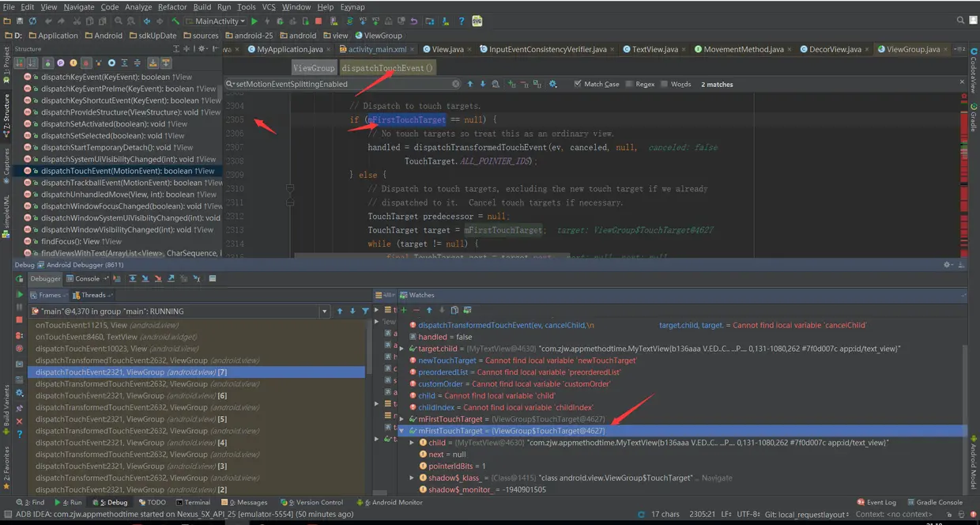Run the app with green Run arrow
Screen dimensions: 980x525
point(254,21)
